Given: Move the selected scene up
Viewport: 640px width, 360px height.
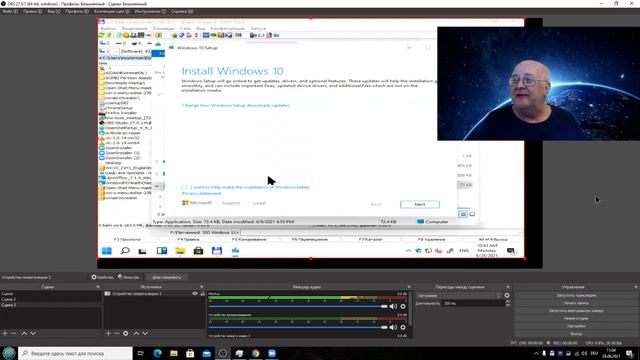Looking at the screenshot, I should coord(24,333).
